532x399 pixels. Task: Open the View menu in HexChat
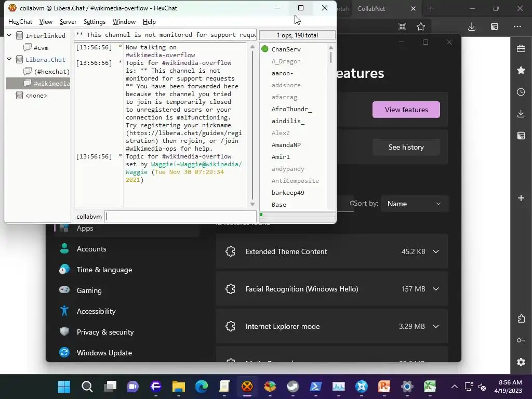[x=46, y=22]
